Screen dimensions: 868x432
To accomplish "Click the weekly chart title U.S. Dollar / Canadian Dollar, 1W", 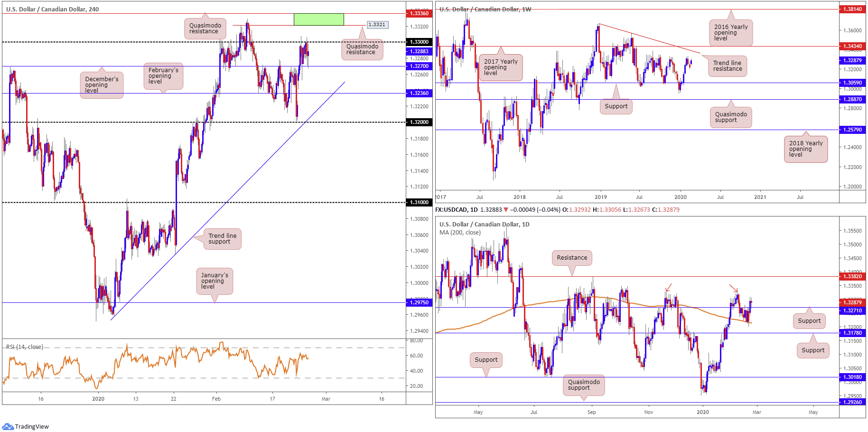I will point(485,9).
